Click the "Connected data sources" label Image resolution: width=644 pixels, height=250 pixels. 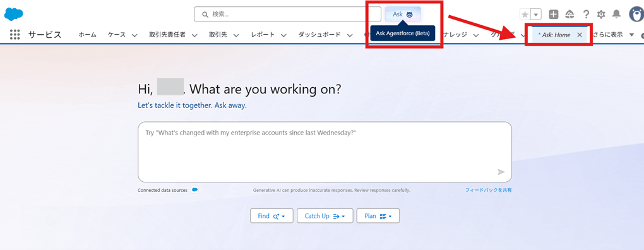(x=162, y=191)
